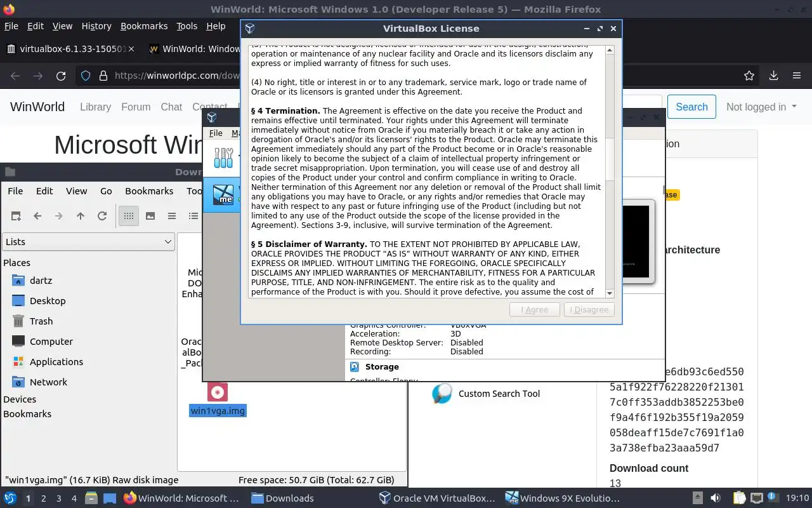Open Firefox hamburger menu

point(797,76)
